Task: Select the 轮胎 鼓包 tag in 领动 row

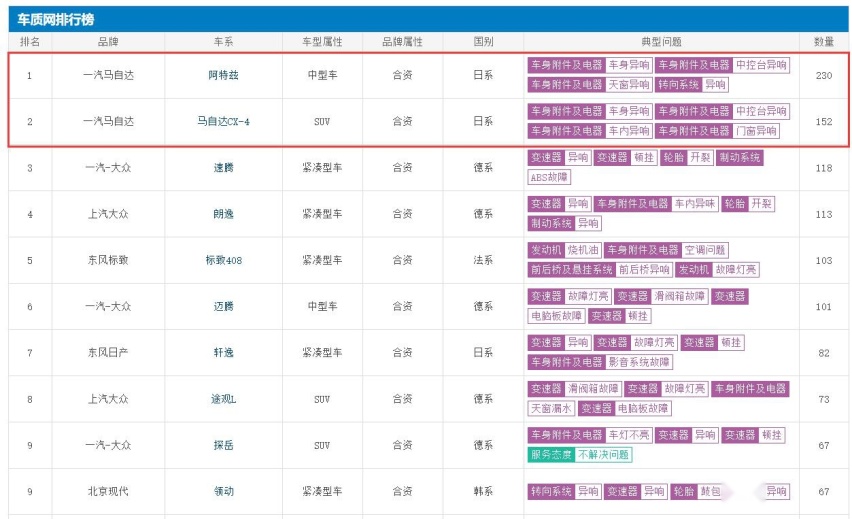Action: tap(697, 491)
